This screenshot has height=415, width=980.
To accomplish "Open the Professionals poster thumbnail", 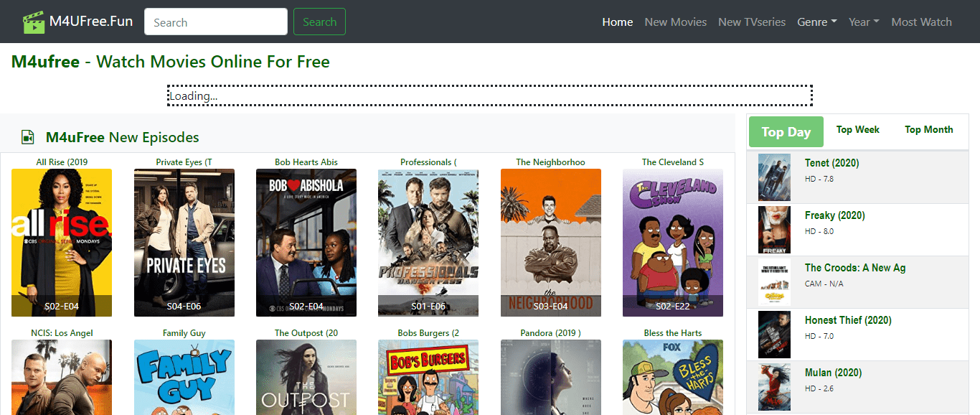I will 428,243.
